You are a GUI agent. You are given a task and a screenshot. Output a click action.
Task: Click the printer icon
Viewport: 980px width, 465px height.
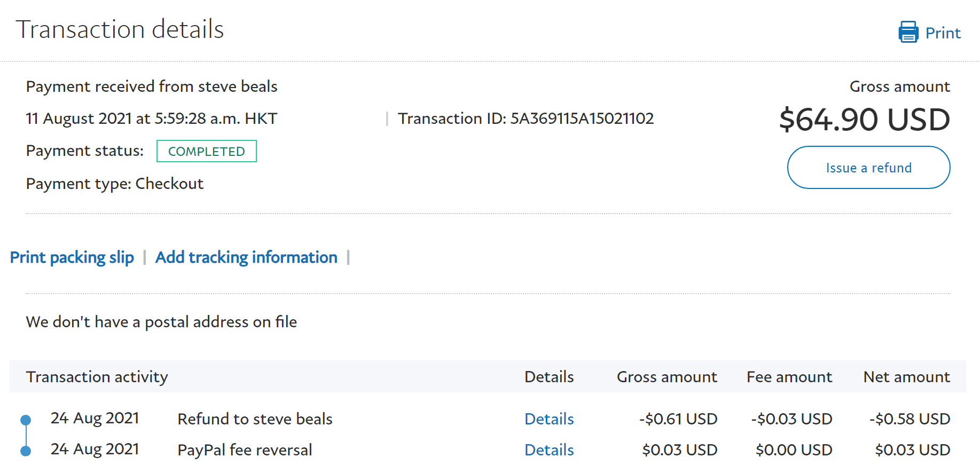(908, 33)
